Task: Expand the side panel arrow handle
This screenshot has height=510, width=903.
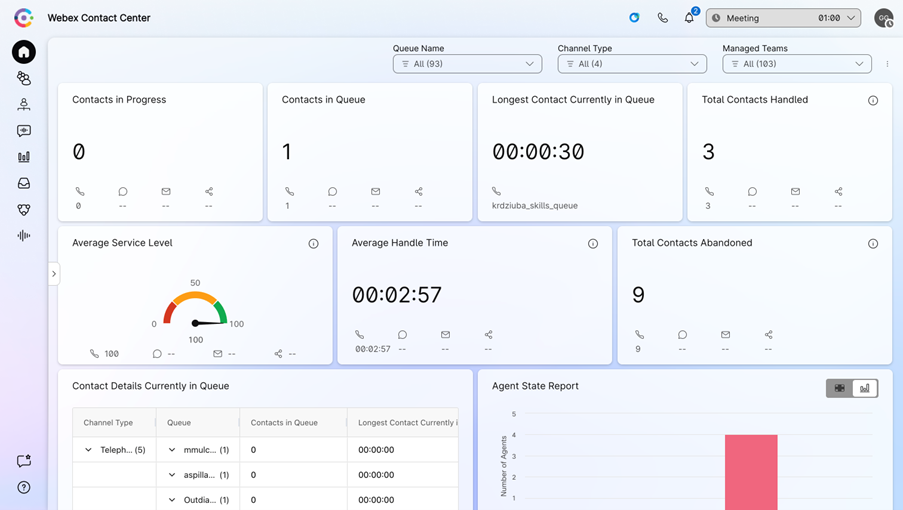Action: [x=54, y=274]
